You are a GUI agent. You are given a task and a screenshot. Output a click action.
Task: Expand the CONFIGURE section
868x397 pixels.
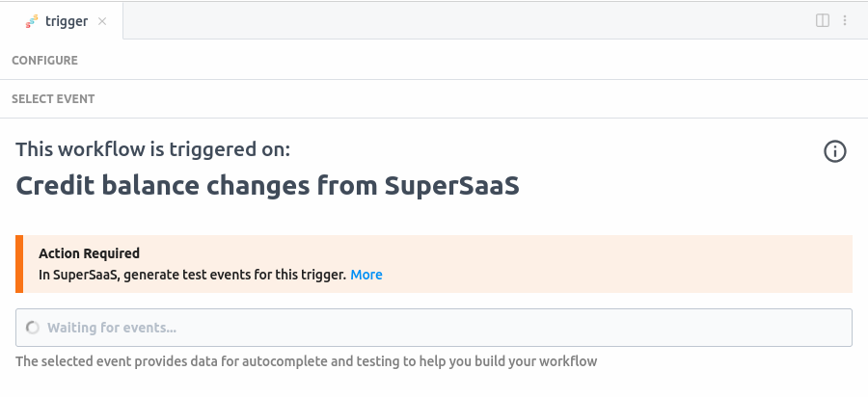tap(44, 60)
